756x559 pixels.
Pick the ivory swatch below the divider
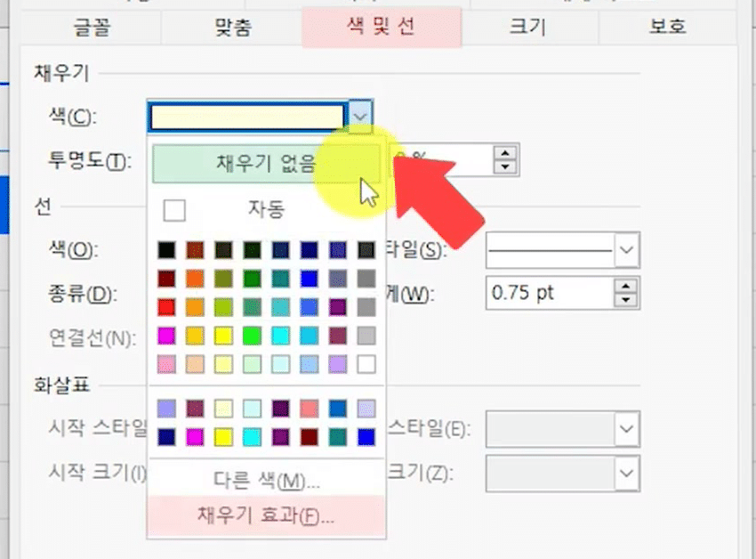click(x=223, y=409)
